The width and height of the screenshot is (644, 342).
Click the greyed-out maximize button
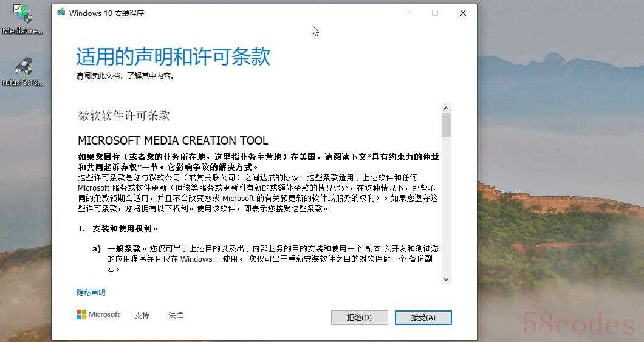(x=434, y=13)
